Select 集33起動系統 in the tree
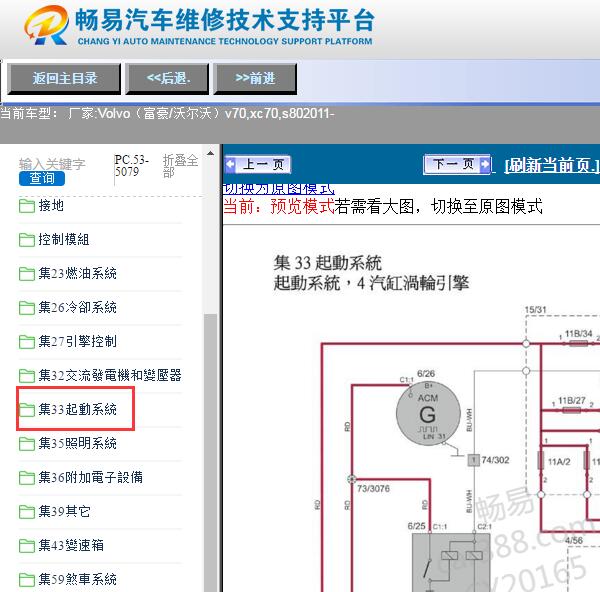 tap(77, 410)
